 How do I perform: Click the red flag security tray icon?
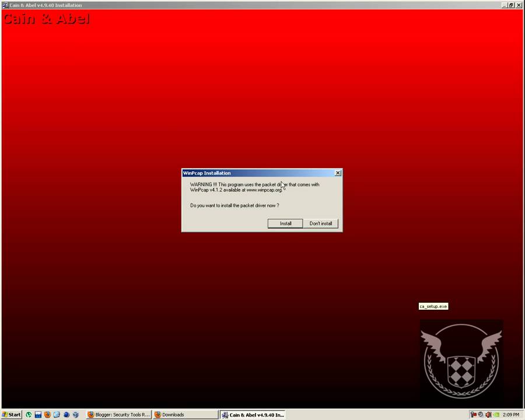474,415
